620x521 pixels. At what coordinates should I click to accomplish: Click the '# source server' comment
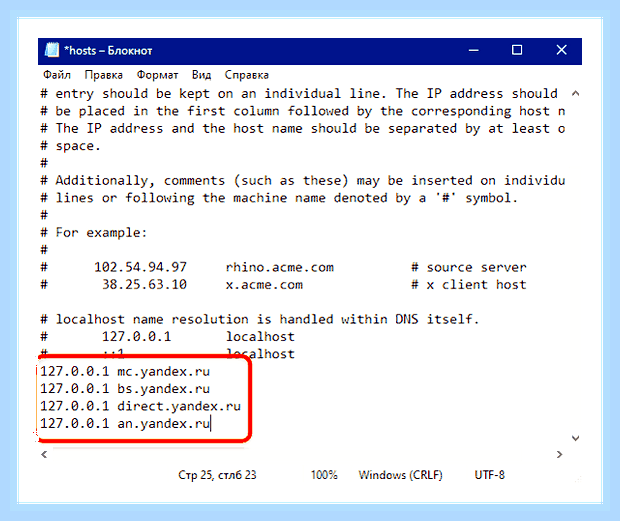[x=469, y=268]
